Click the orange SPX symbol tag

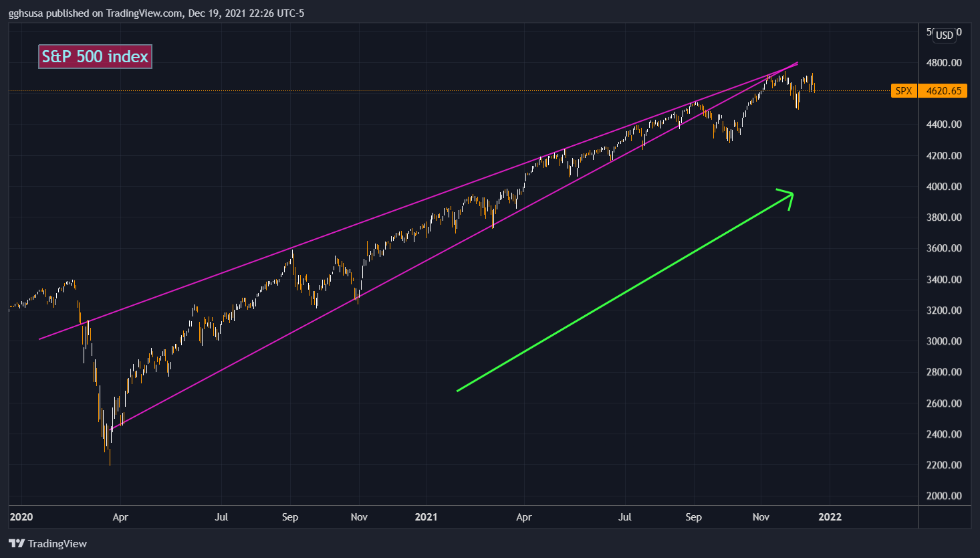point(904,90)
